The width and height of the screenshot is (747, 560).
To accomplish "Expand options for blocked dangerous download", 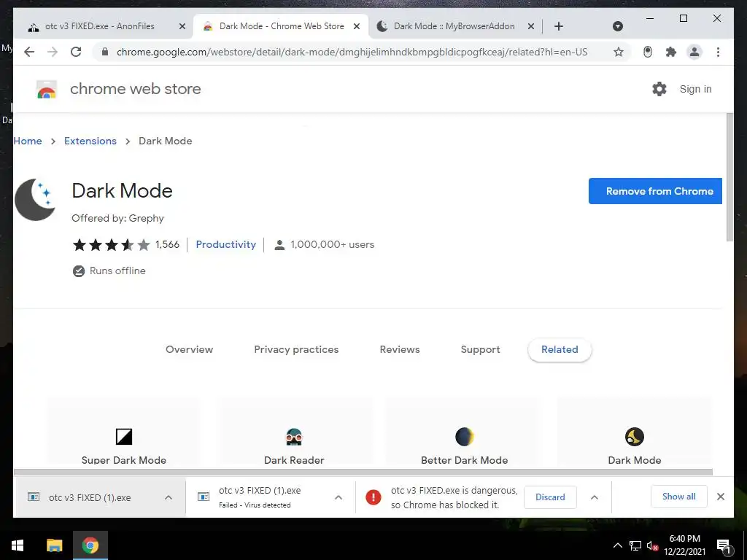I will [594, 497].
